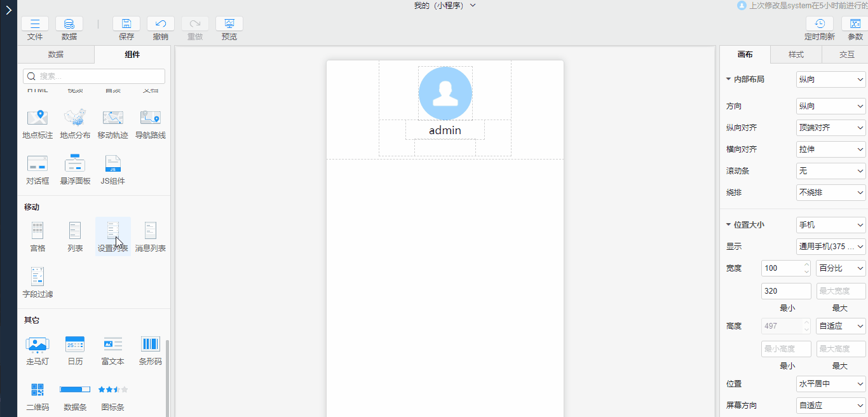
Task: Select the Carousel (走马灯) component
Action: pos(37,345)
